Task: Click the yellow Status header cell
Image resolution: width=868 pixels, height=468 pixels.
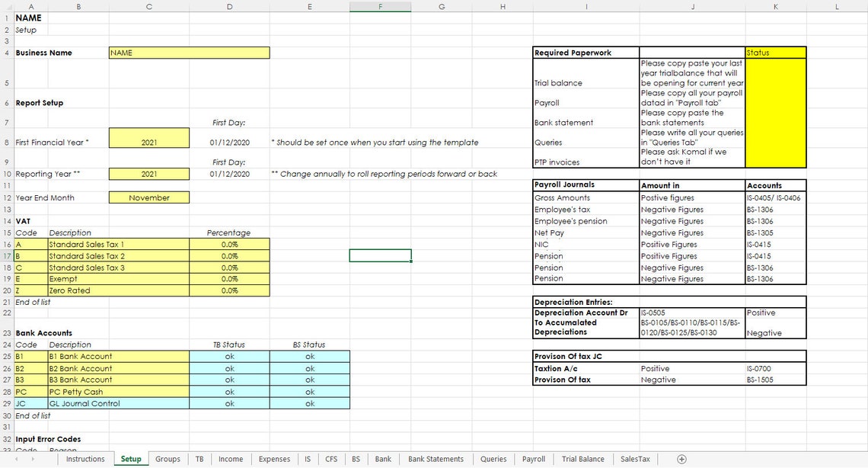Action: coord(775,53)
